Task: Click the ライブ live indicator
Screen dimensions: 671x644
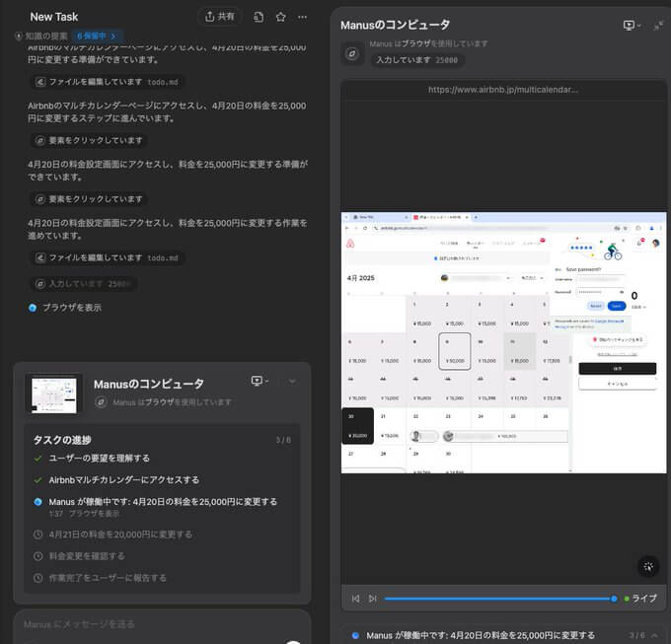Action: click(640, 599)
